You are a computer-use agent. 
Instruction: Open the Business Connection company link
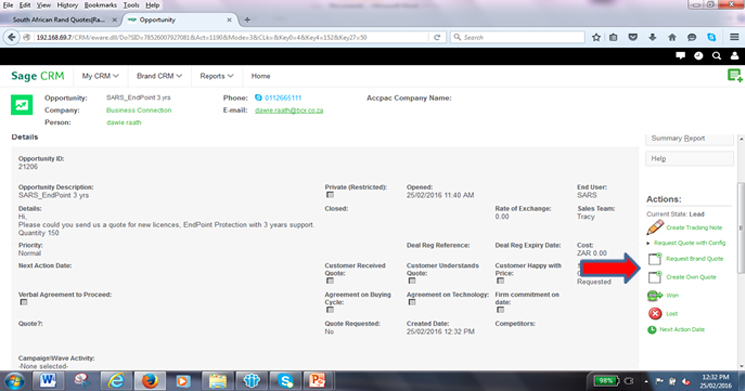[x=139, y=110]
